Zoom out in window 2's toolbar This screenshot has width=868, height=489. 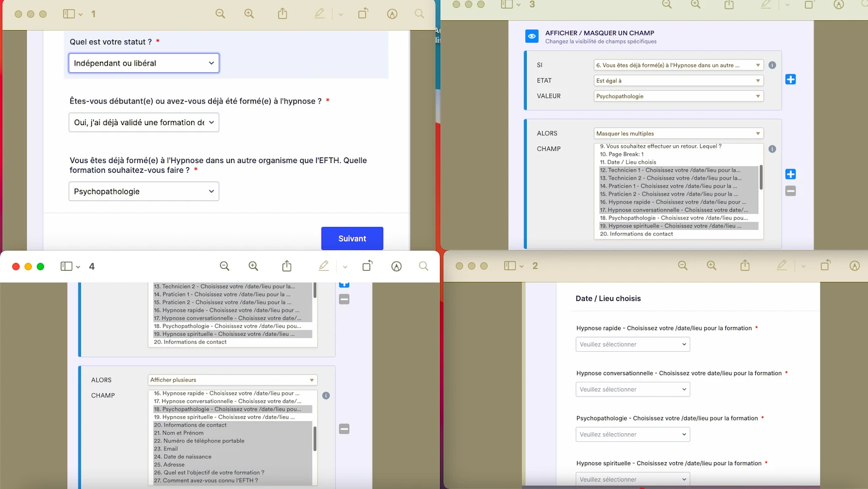tap(682, 266)
